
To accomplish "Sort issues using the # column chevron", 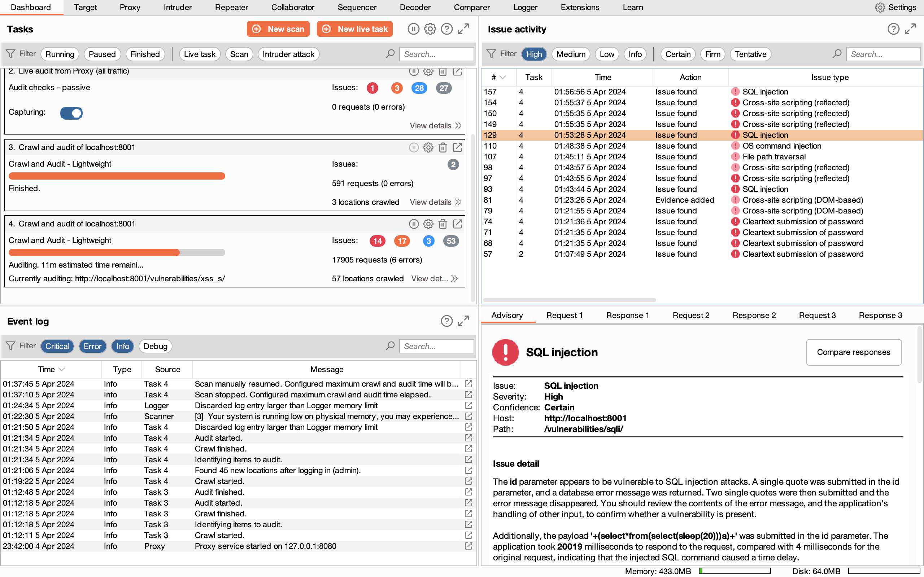I will pos(503,77).
